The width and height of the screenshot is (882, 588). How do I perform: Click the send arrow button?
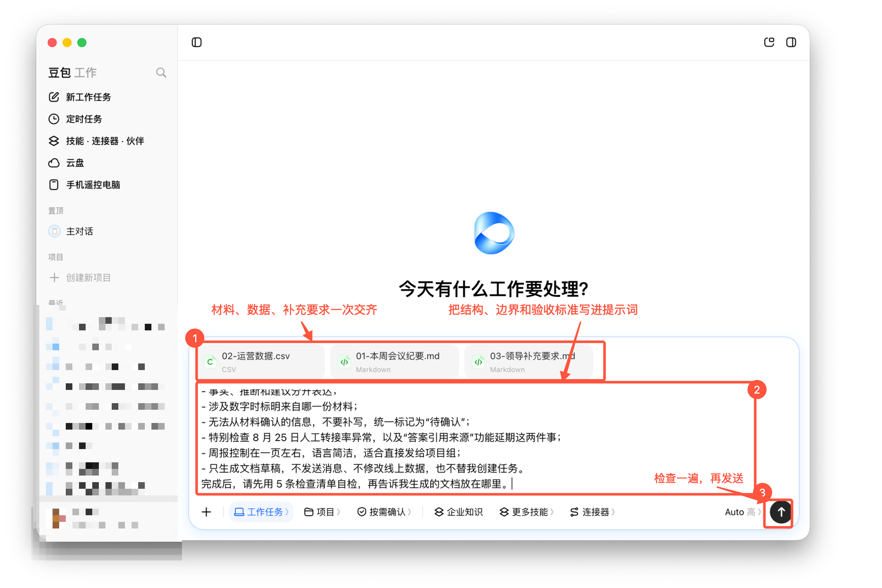[x=781, y=512]
